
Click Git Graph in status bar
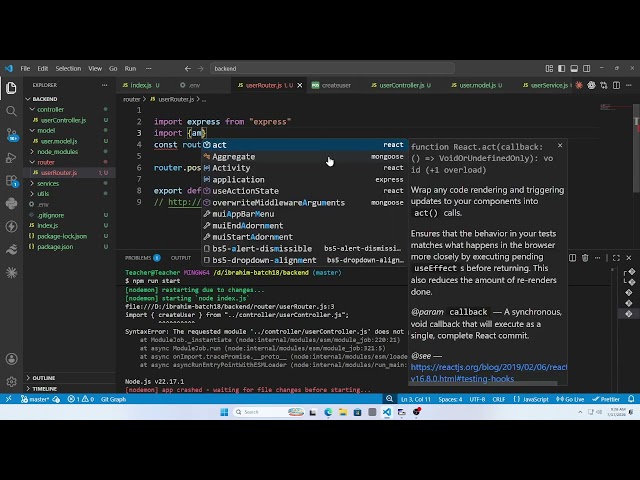113,399
